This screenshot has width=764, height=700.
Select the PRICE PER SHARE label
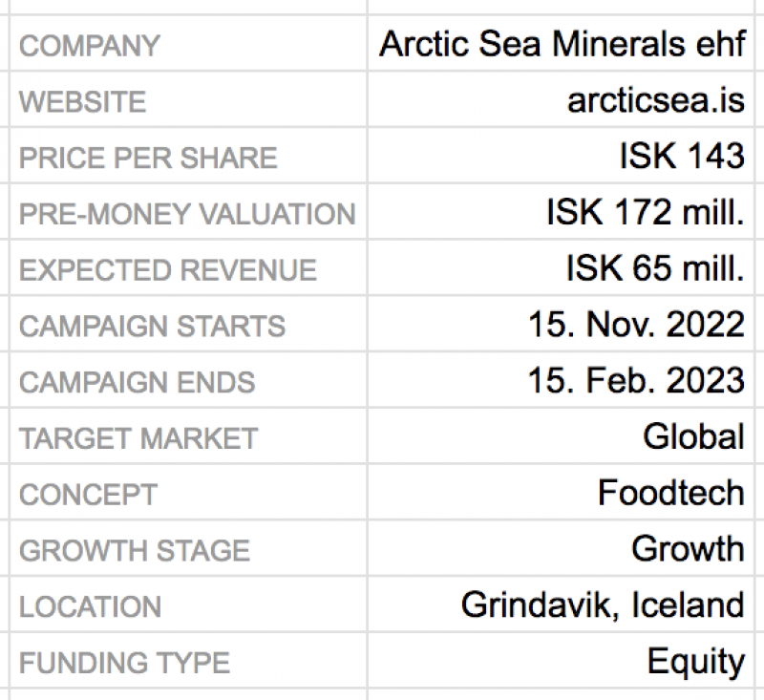coord(148,158)
